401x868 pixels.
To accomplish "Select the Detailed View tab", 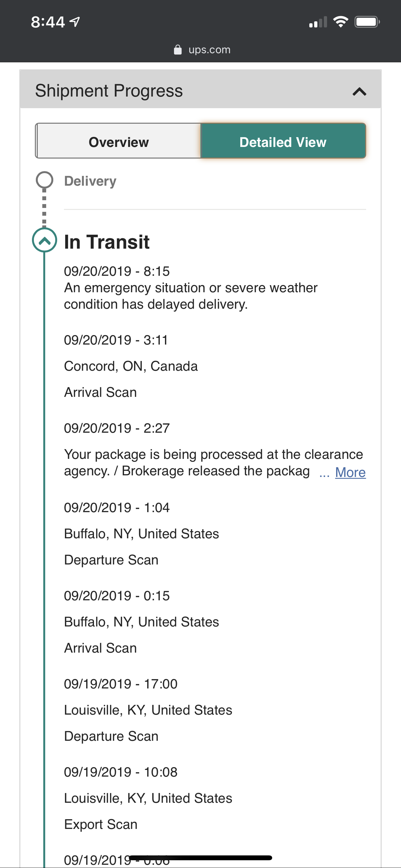I will tap(283, 141).
